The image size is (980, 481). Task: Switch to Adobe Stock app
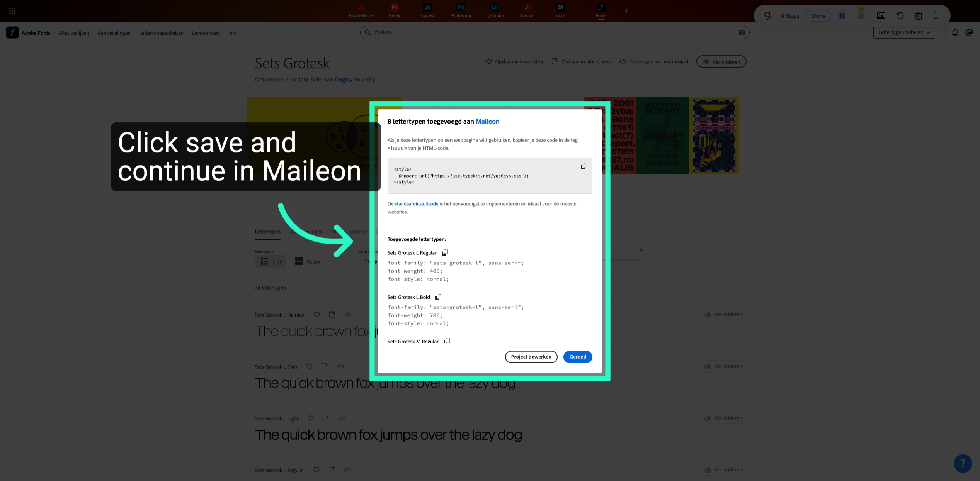tap(560, 11)
